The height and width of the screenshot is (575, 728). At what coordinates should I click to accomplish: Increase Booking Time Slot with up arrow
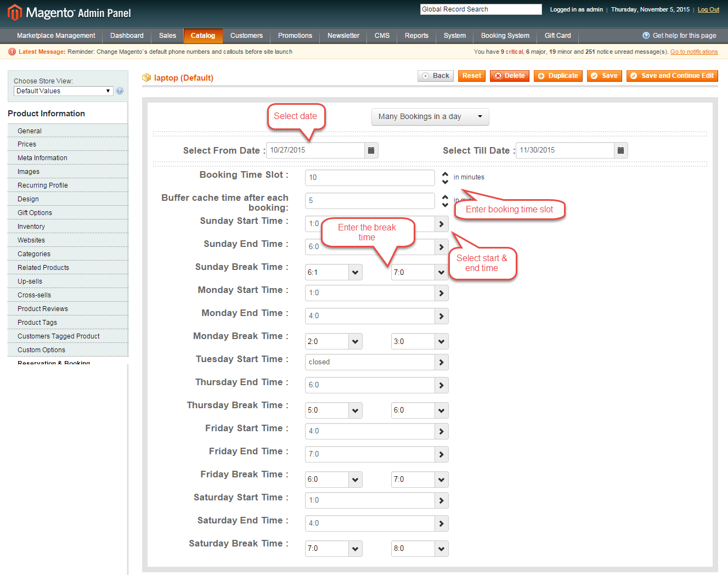[x=445, y=174]
